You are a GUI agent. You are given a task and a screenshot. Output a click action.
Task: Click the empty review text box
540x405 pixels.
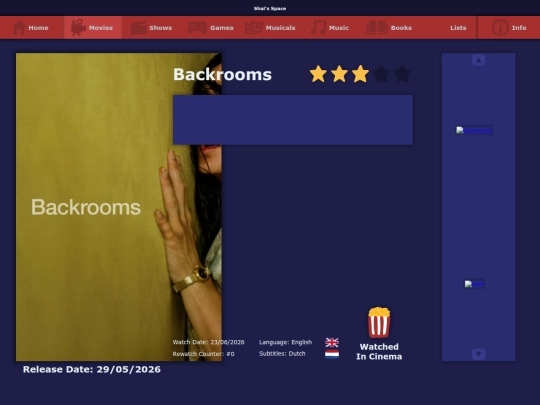293,120
